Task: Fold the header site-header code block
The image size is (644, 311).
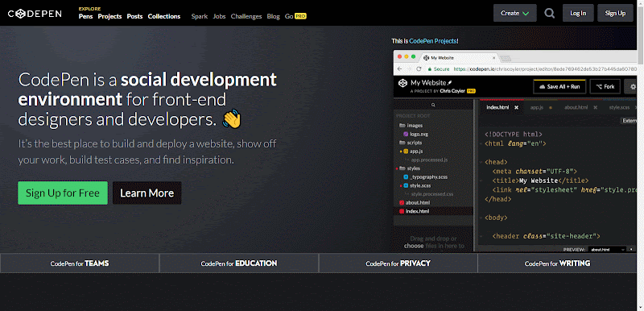Action: [x=481, y=236]
